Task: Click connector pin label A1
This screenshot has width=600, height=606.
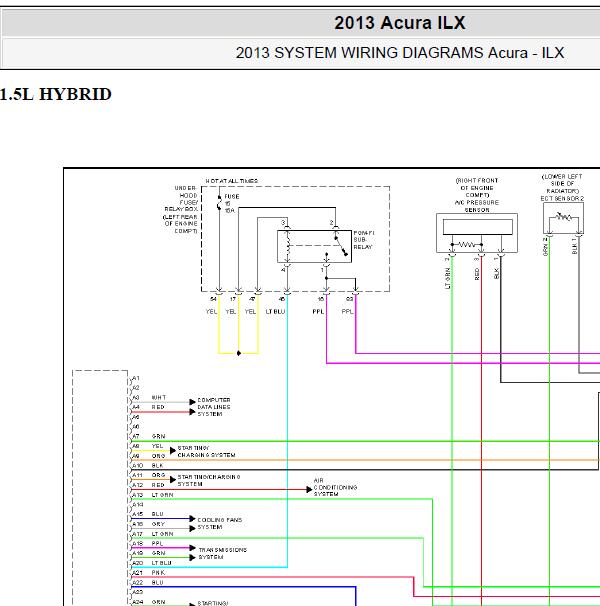Action: point(136,378)
